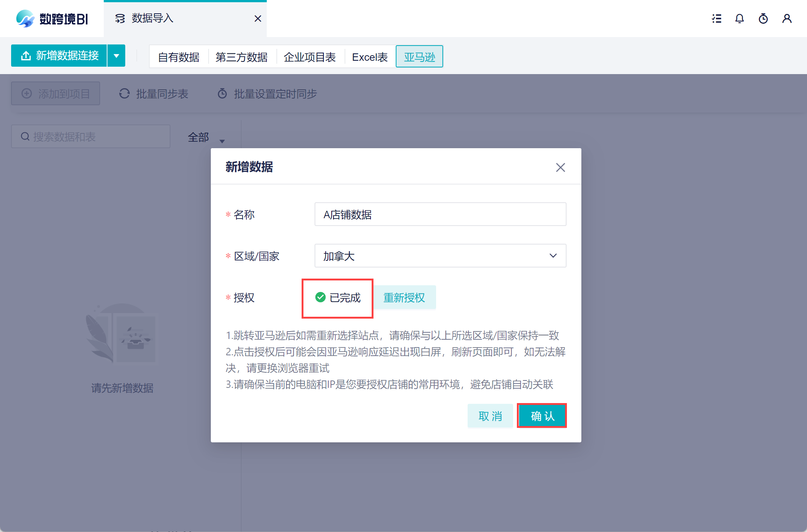Click the 名称 input field
Viewport: 807px width, 532px height.
[440, 214]
